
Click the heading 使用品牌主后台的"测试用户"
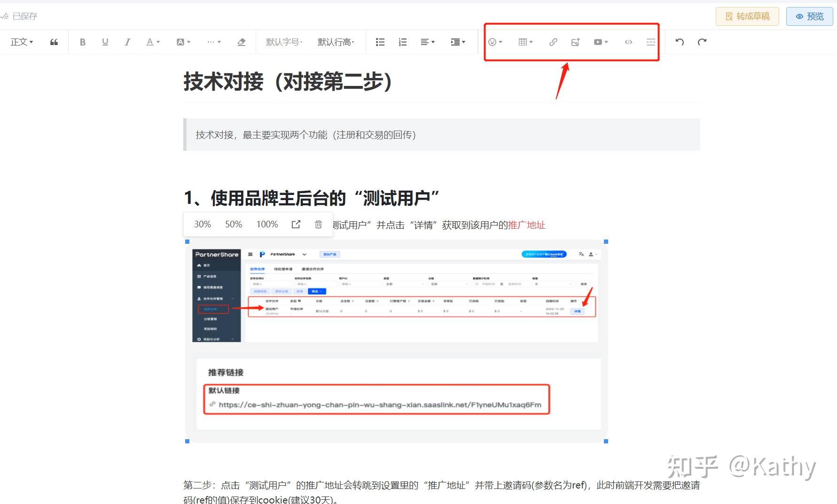311,198
